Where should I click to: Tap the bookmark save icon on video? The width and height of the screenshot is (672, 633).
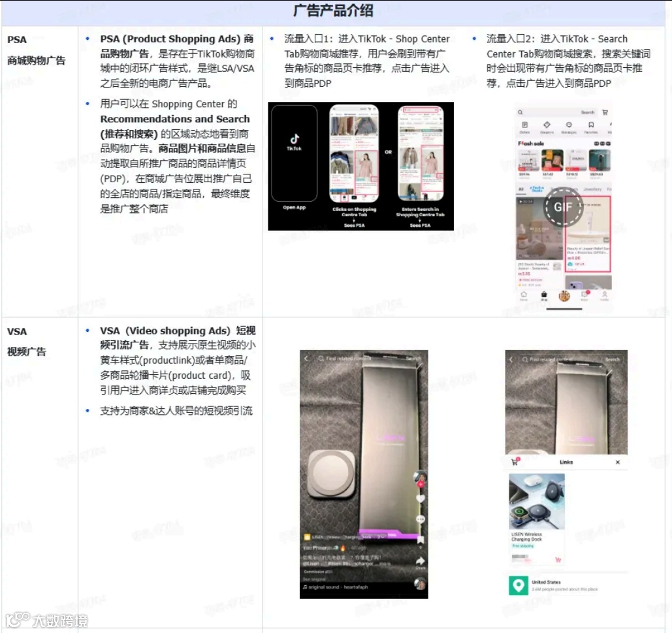tap(421, 540)
